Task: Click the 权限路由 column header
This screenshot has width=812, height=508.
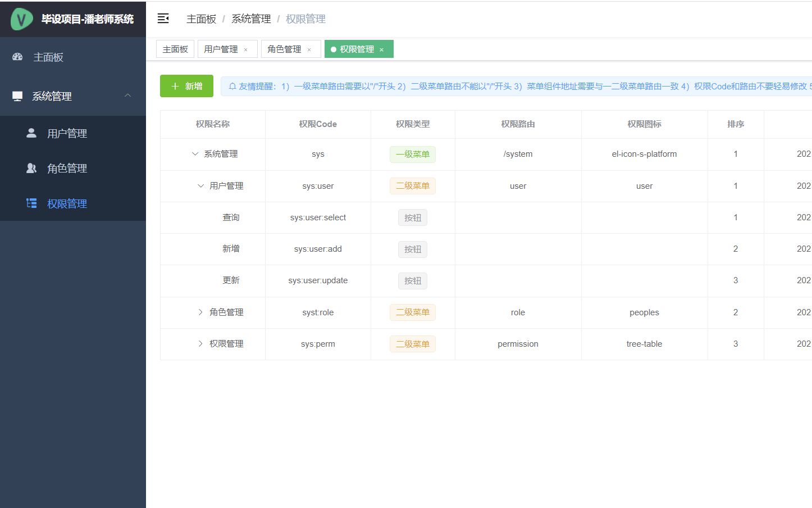Action: 518,124
